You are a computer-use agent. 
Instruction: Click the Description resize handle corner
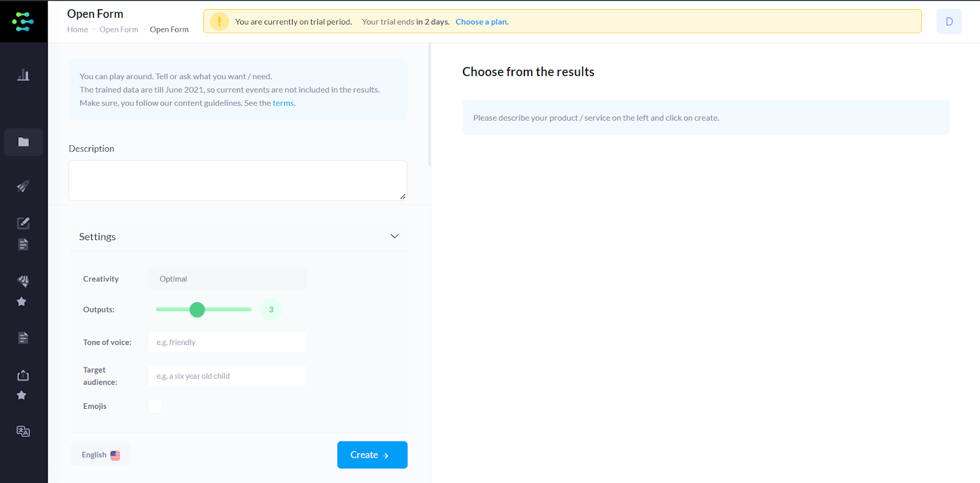tap(402, 197)
